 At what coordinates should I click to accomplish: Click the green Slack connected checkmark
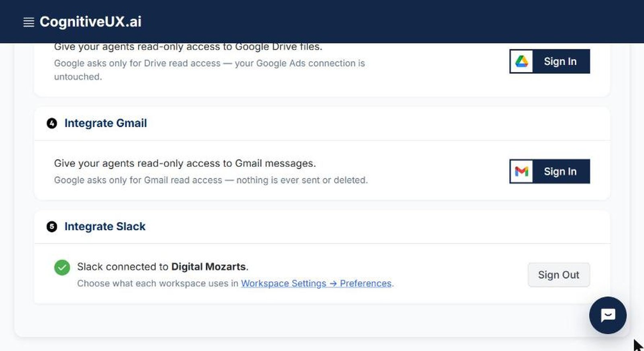[x=62, y=267]
